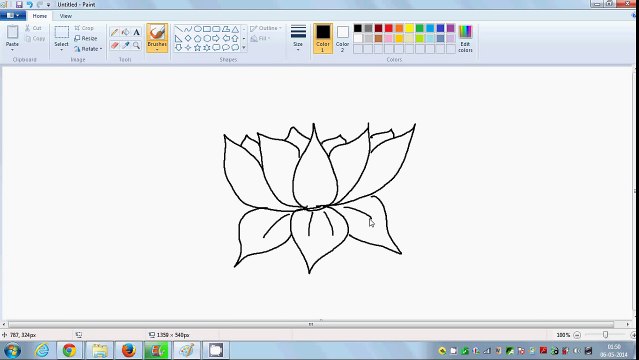The height and width of the screenshot is (360, 639).
Task: Choose the yellow color swatch
Action: (x=409, y=28)
